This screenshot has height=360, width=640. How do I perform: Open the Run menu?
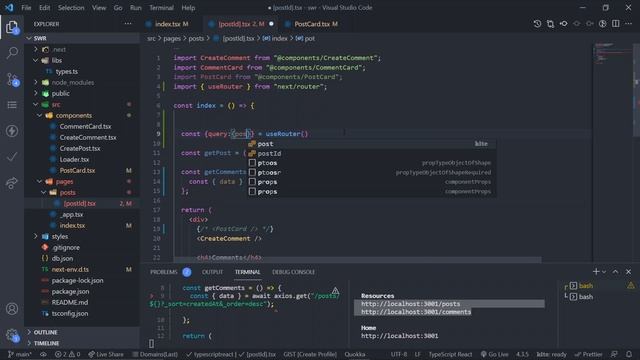(x=136, y=8)
